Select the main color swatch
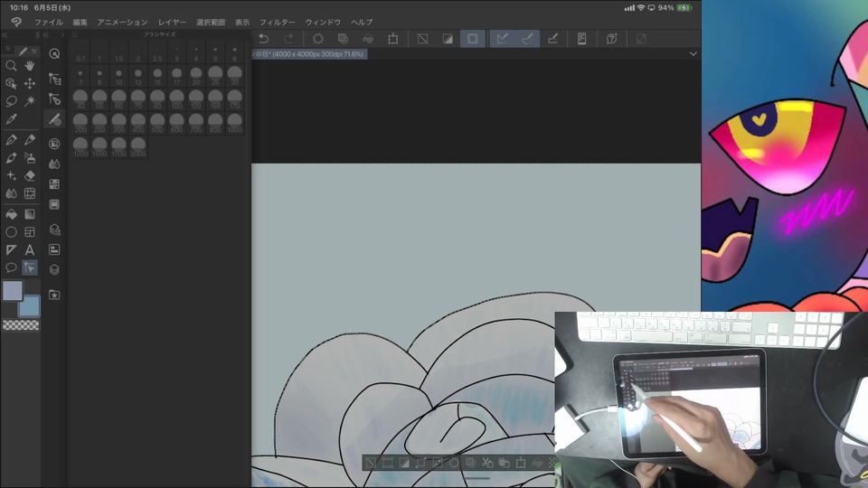868x488 pixels. (12, 291)
